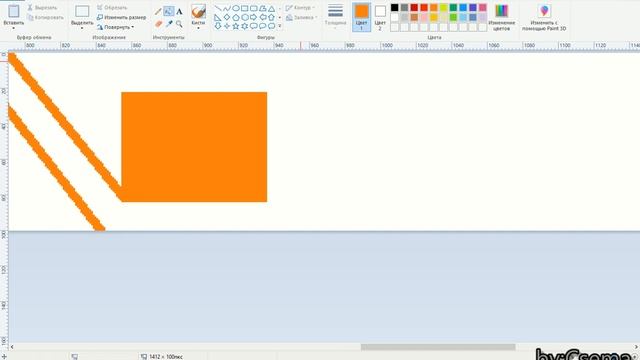The image size is (640, 360).
Task: Open the Контур outline dropdown
Action: click(300, 8)
